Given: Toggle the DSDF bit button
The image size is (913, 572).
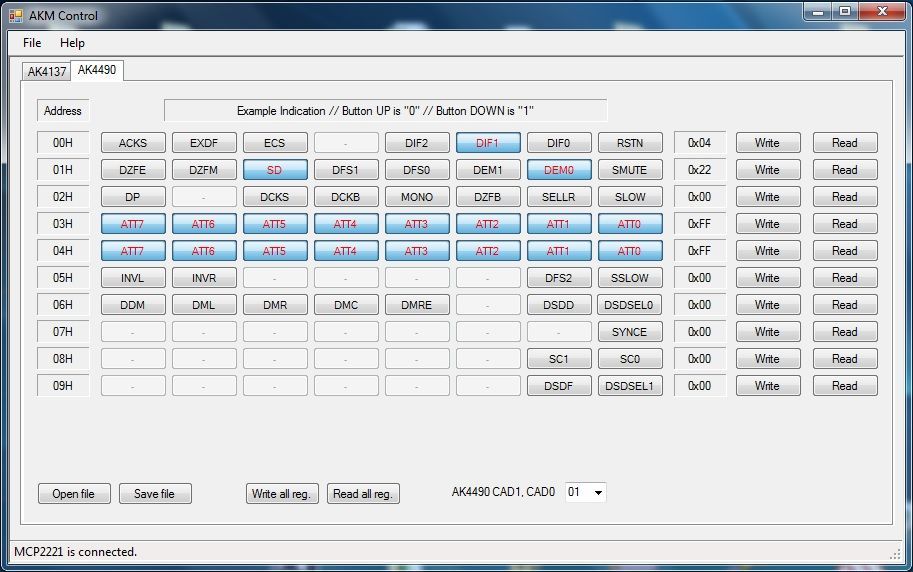Looking at the screenshot, I should (x=559, y=386).
